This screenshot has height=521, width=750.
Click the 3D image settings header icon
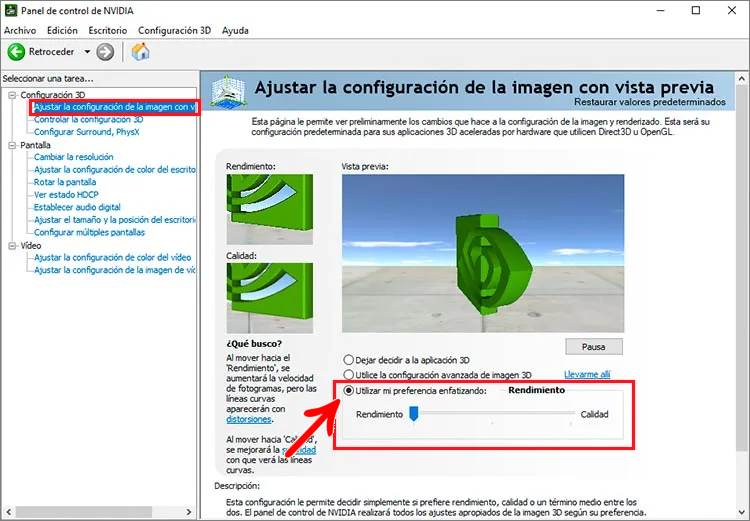228,91
